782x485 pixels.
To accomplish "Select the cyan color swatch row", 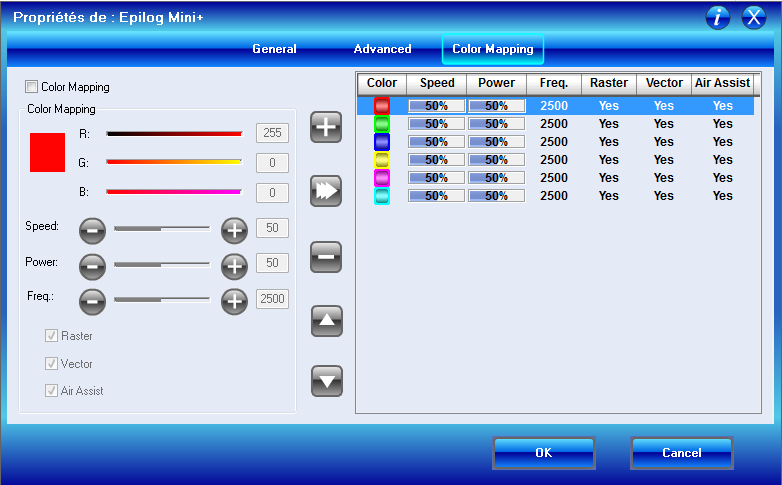I will coord(555,196).
